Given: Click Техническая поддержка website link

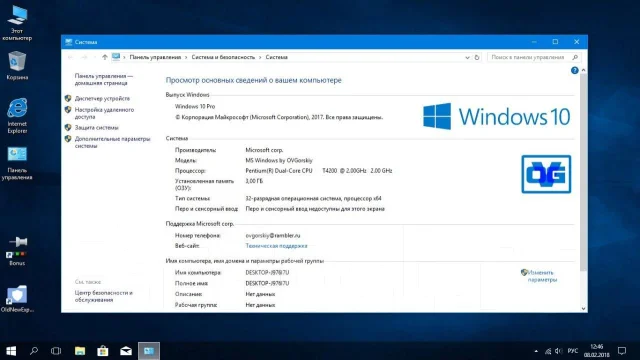Looking at the screenshot, I should (x=276, y=246).
